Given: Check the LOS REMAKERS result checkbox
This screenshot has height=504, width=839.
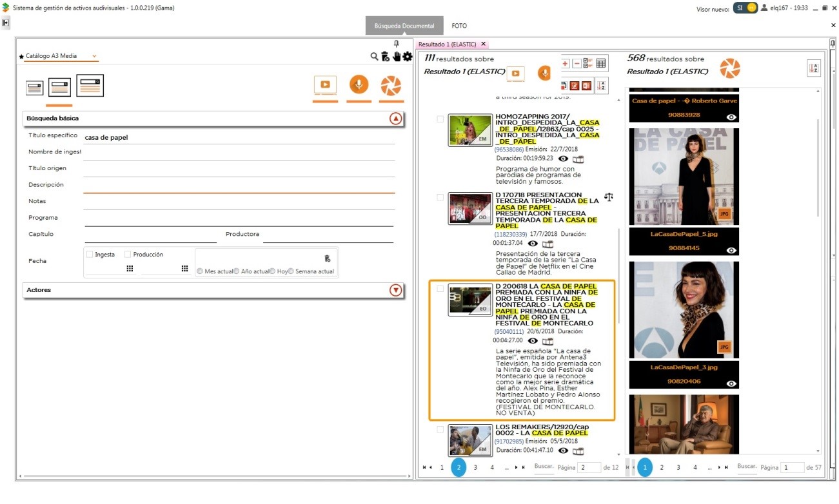Looking at the screenshot, I should [x=440, y=429].
